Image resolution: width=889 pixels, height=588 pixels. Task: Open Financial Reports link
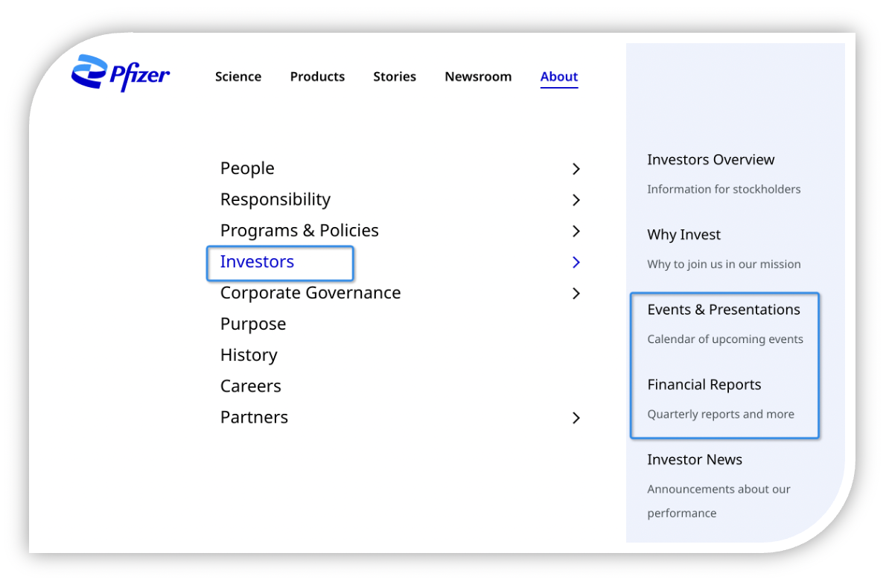click(x=704, y=385)
